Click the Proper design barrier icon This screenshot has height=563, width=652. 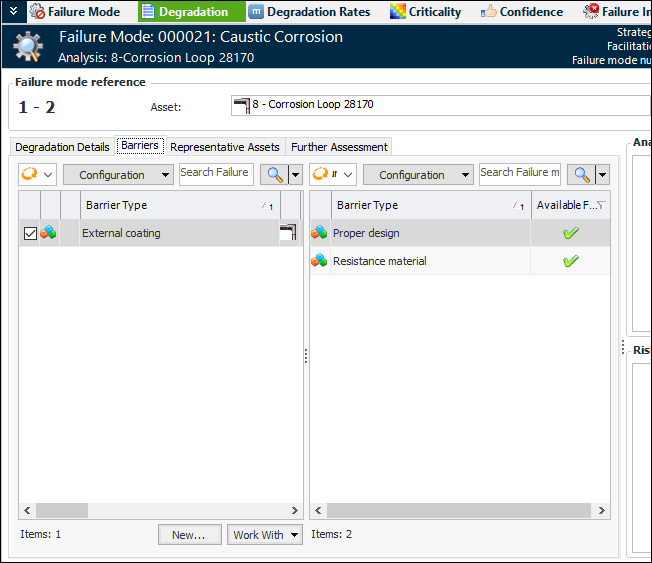coord(319,232)
